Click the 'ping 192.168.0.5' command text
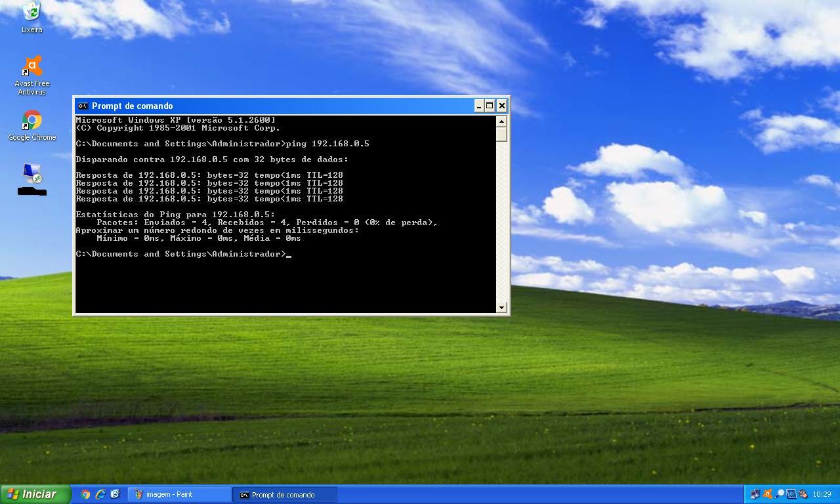840x504 pixels. [327, 144]
